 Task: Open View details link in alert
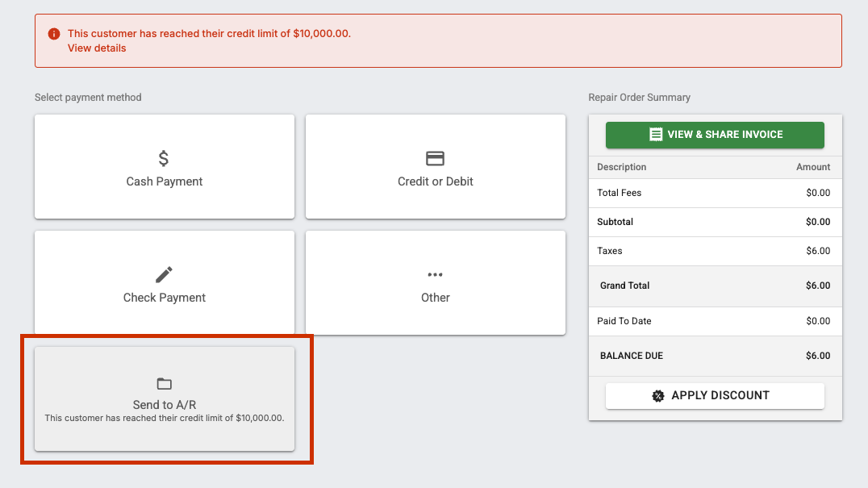coord(97,48)
